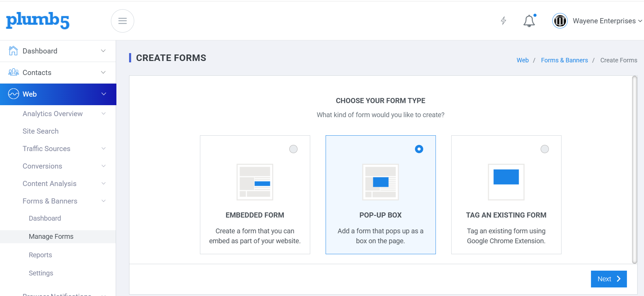
Task: Select the Pop-up Box radio button
Action: coord(419,149)
